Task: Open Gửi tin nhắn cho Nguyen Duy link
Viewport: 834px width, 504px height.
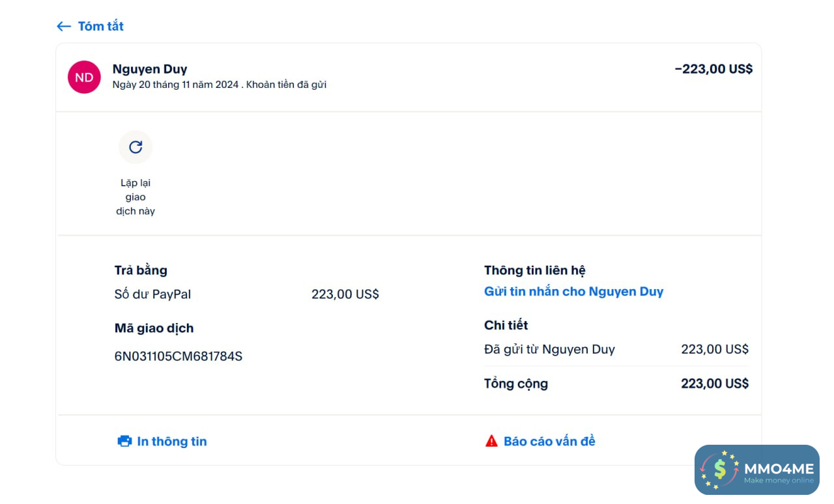Action: tap(573, 292)
